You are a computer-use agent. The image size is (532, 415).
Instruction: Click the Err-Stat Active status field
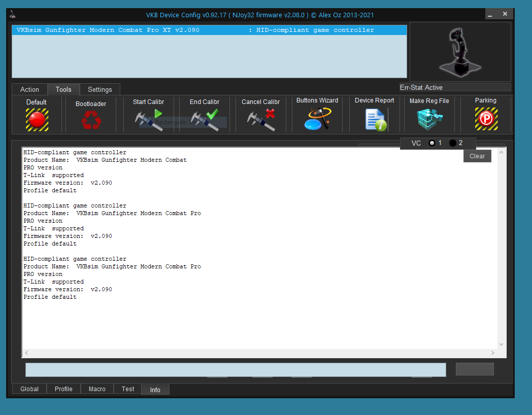coord(455,87)
